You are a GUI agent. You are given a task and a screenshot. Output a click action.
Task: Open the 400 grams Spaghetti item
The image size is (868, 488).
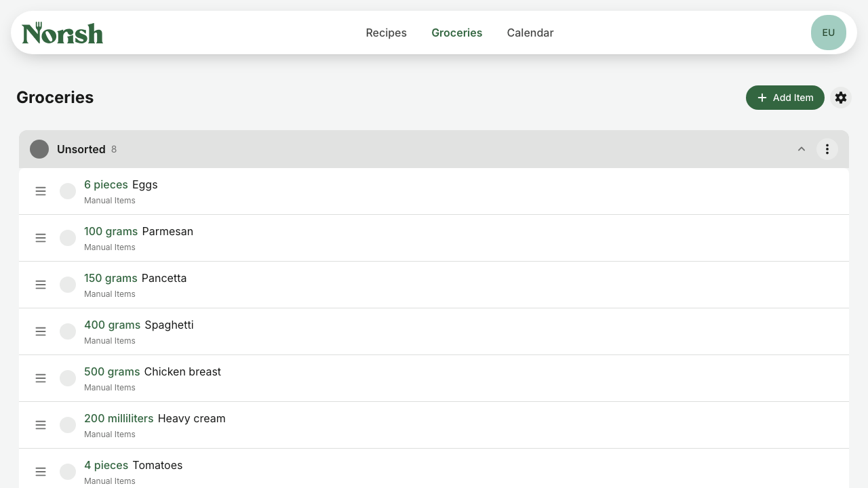pos(434,331)
